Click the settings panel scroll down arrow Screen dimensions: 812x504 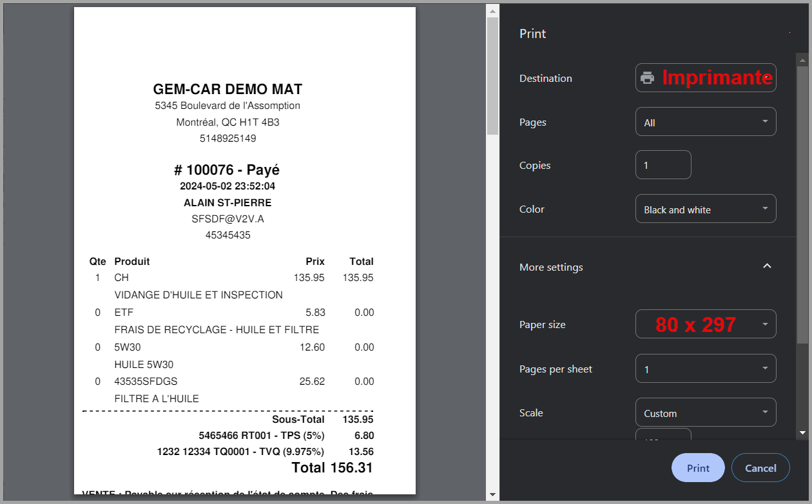coord(802,432)
